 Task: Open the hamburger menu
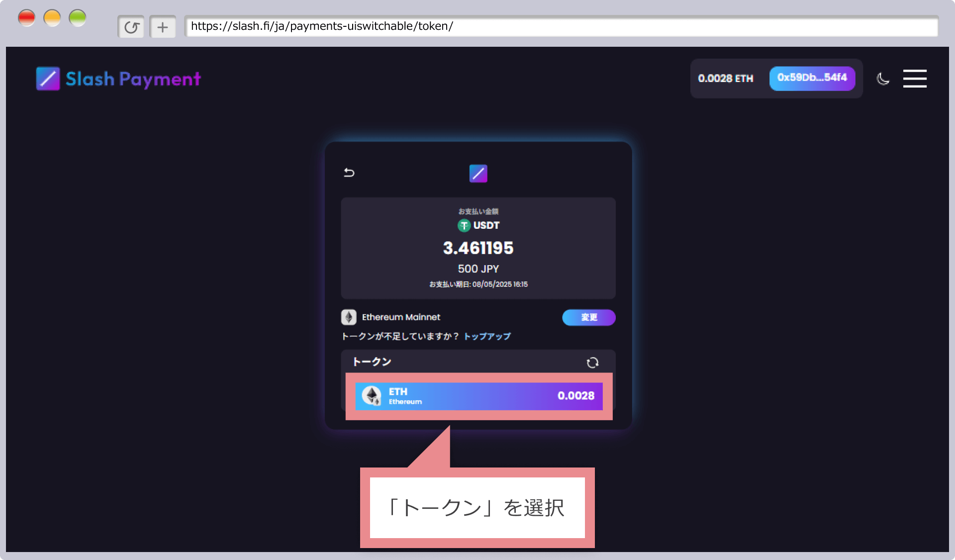click(x=915, y=79)
